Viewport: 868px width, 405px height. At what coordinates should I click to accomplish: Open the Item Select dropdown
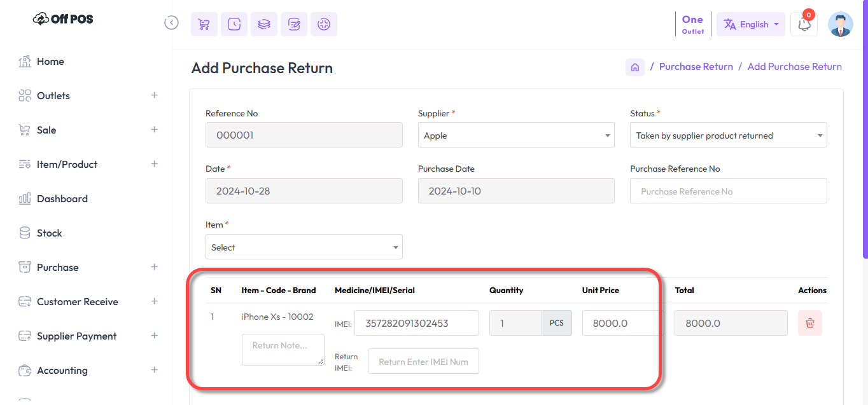point(304,247)
